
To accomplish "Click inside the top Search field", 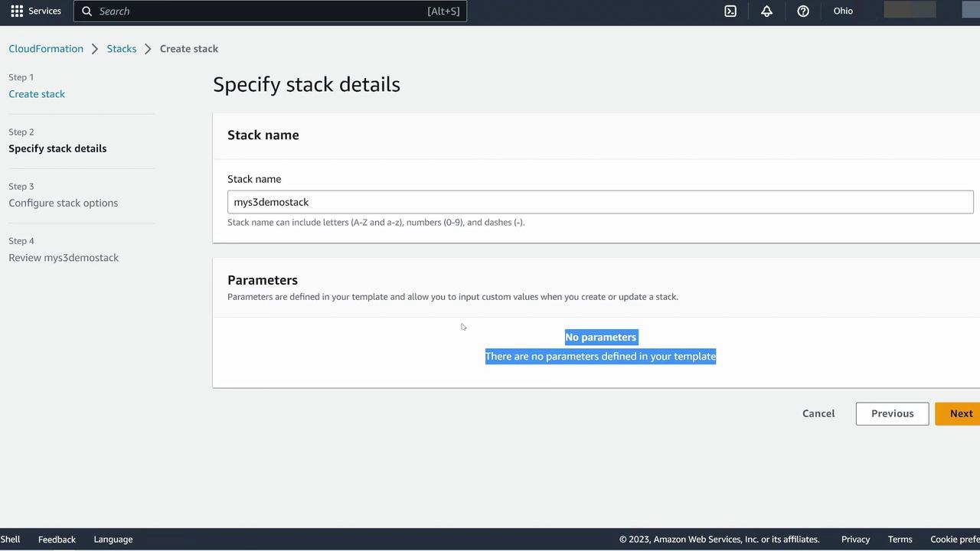I will point(260,11).
